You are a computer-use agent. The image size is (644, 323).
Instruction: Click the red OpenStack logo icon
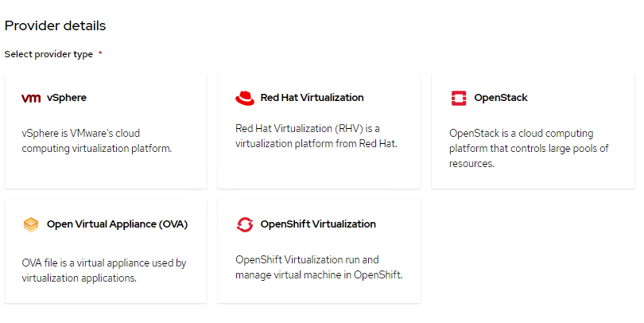(459, 98)
